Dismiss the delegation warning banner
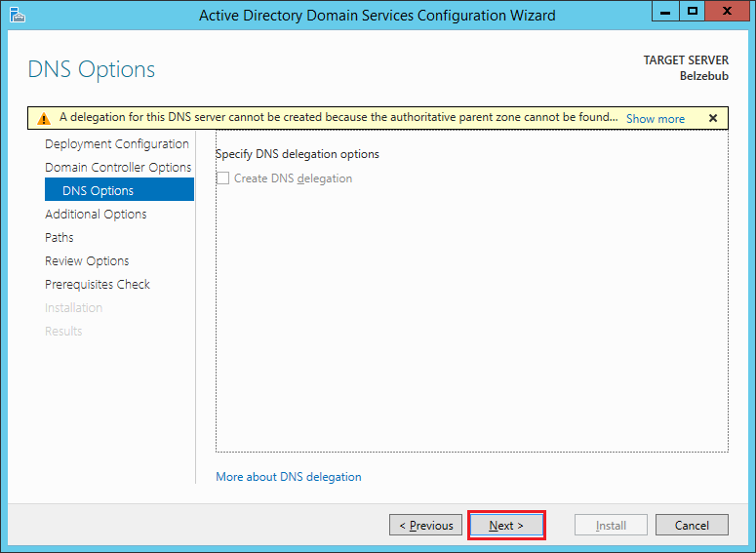The image size is (756, 553). tap(713, 118)
